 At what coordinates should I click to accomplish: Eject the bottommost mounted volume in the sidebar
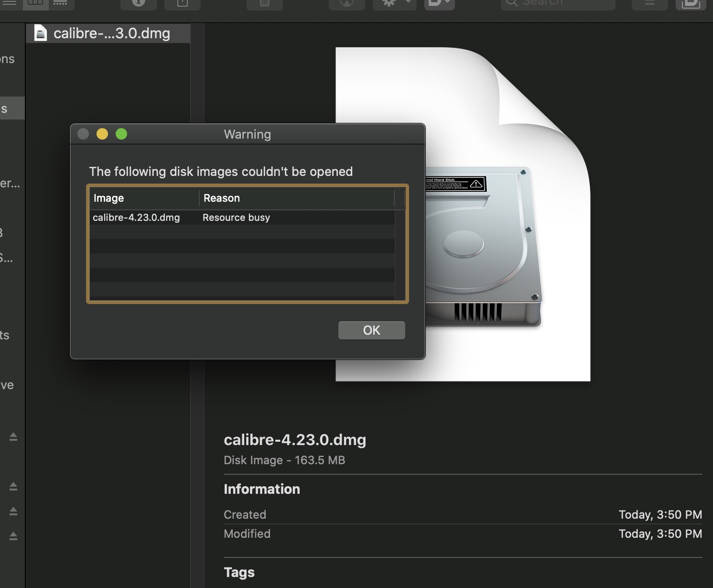click(13, 536)
